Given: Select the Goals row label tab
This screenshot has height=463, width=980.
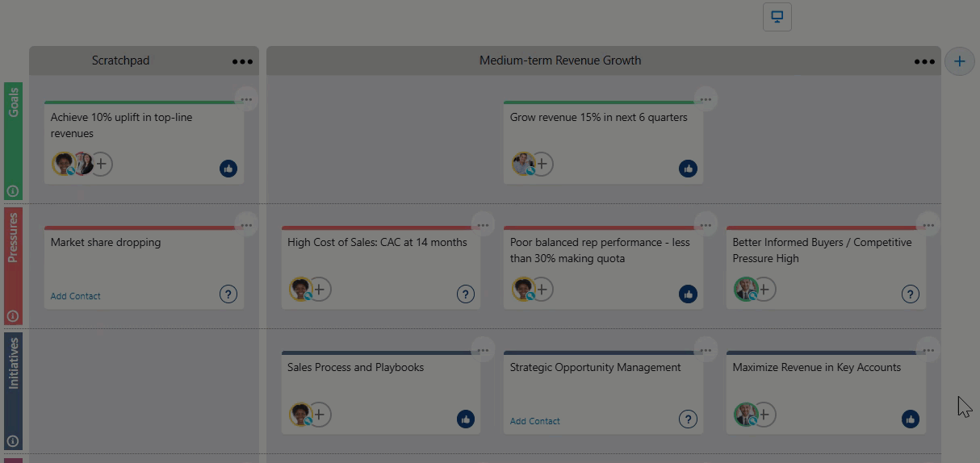Looking at the screenshot, I should [x=13, y=133].
